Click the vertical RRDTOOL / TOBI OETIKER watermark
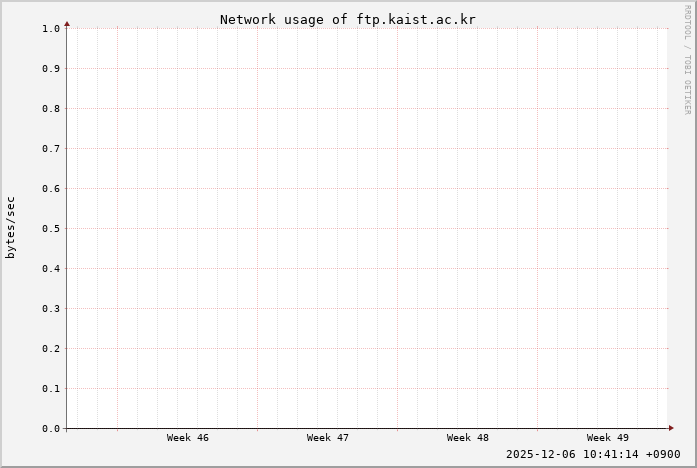 pos(687,59)
